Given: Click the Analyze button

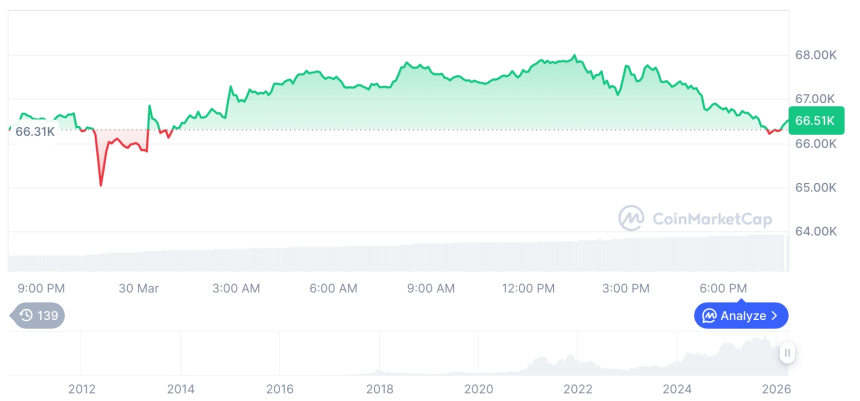Looking at the screenshot, I should pos(741,316).
